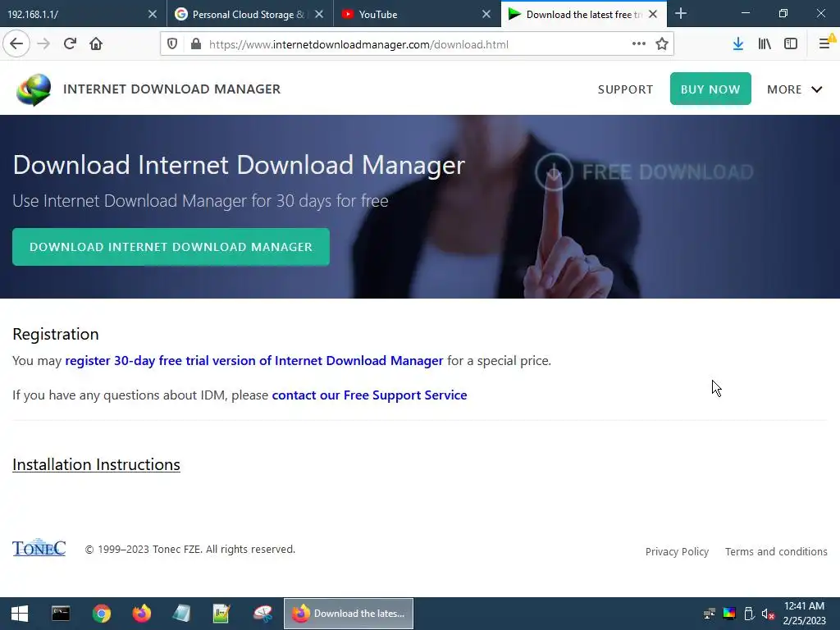
Task: Click the USB safely remove tray icon
Action: tap(749, 614)
